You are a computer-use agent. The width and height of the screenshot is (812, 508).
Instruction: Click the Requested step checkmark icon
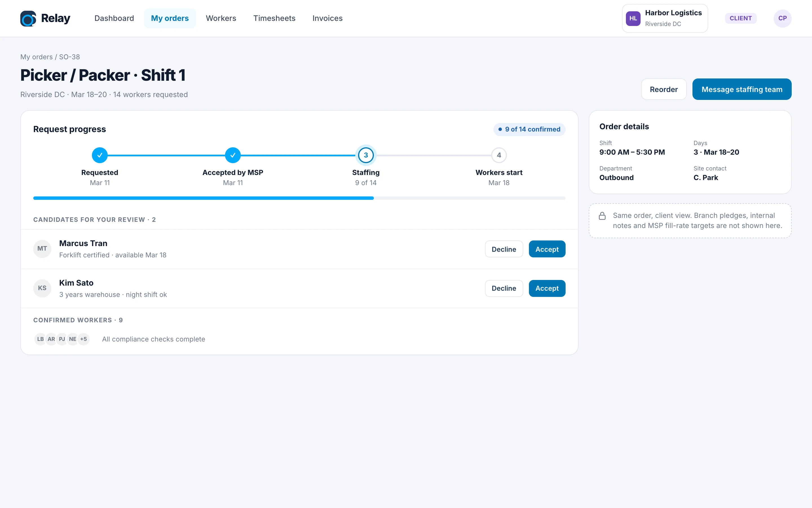pos(100,155)
